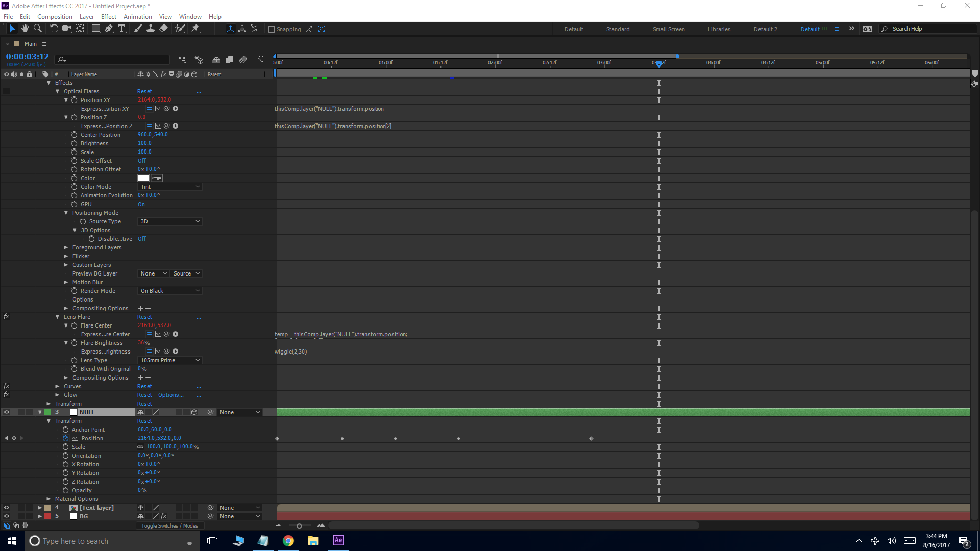Hide the NULL layer with eye icon
The image size is (980, 551).
[7, 412]
